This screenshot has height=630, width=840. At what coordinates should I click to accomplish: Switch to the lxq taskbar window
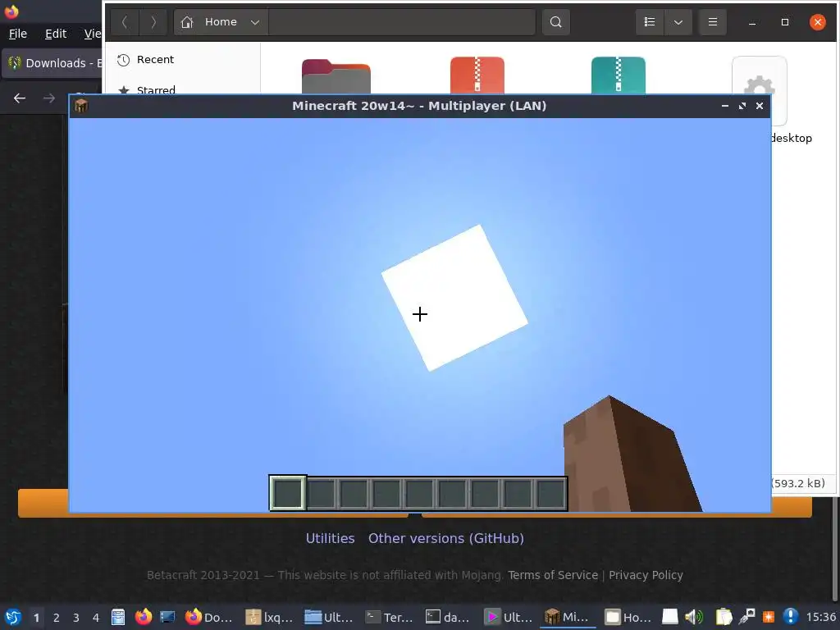click(269, 617)
